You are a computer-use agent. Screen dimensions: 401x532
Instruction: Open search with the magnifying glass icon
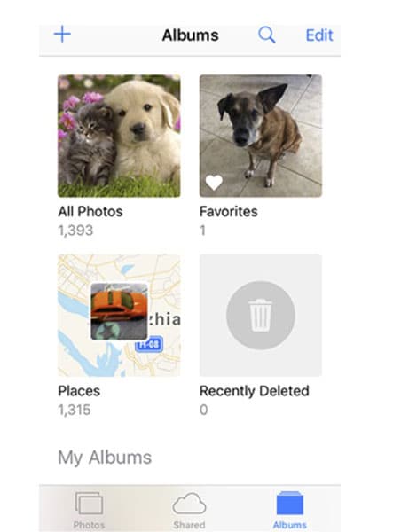[x=267, y=35]
